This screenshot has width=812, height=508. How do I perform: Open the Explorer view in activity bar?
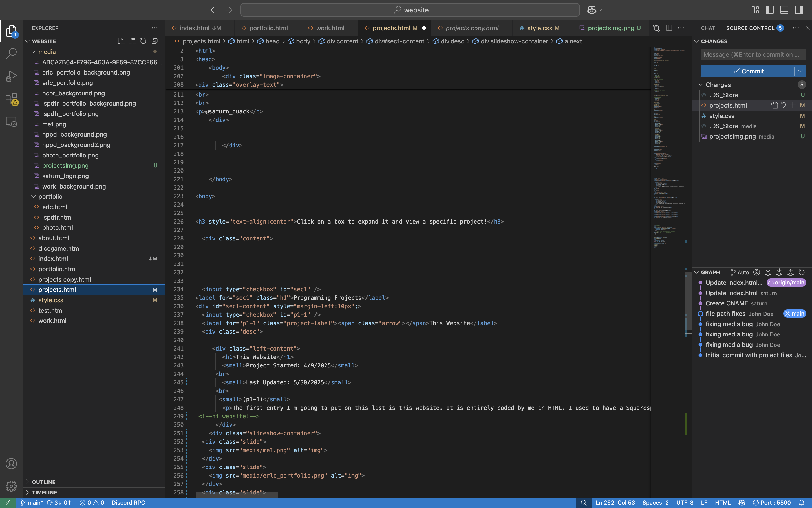pyautogui.click(x=11, y=31)
